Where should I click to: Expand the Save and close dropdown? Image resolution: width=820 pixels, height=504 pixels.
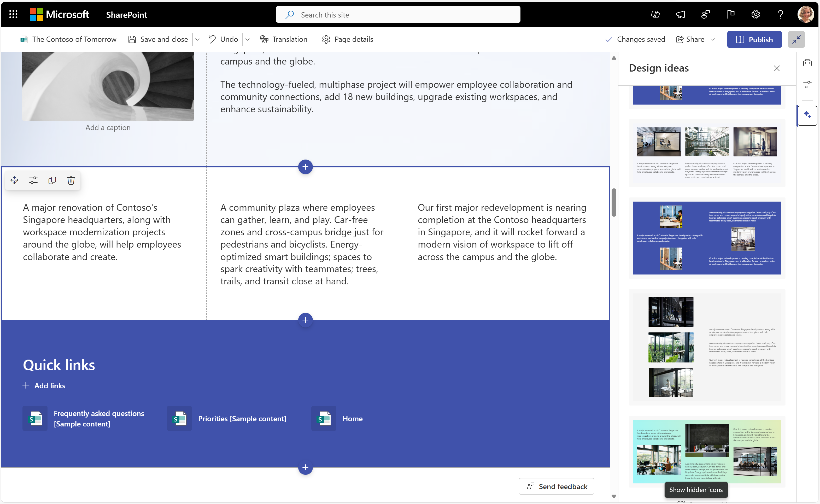pos(198,39)
